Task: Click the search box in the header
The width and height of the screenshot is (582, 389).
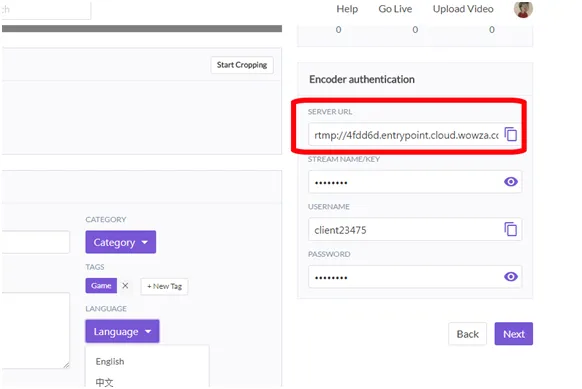Action: (46, 10)
